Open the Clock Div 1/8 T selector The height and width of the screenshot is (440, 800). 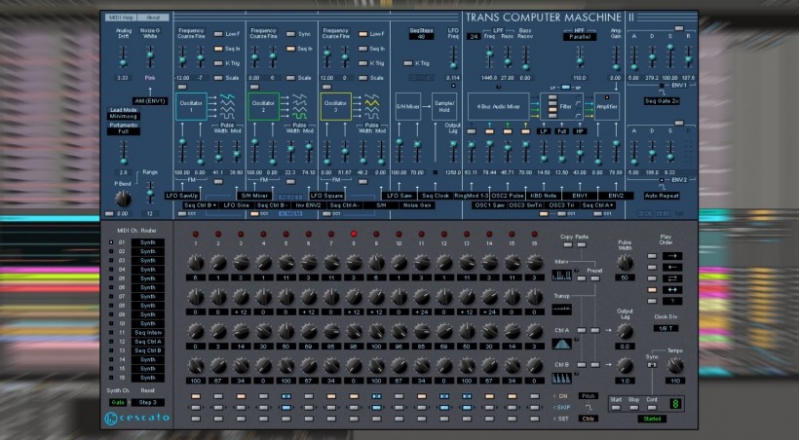coord(666,328)
